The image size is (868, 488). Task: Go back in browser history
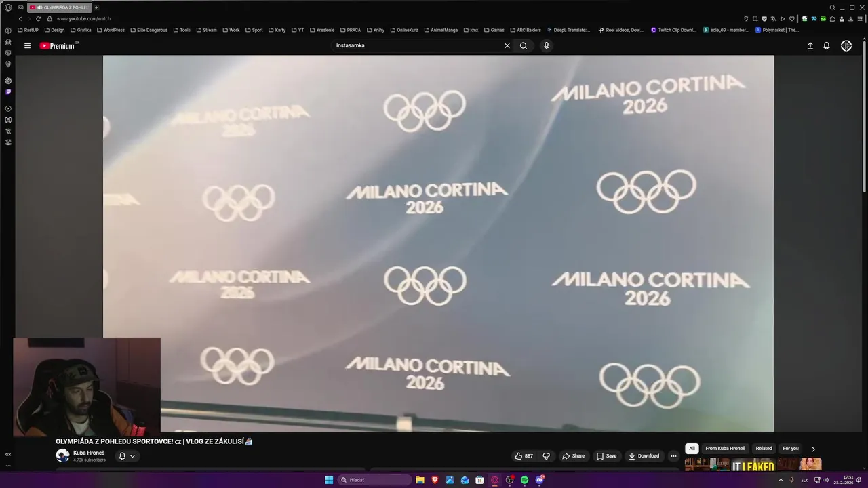[x=20, y=19]
